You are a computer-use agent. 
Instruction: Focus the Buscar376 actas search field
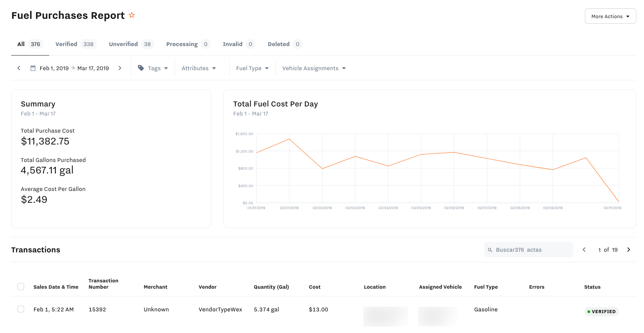tap(529, 250)
